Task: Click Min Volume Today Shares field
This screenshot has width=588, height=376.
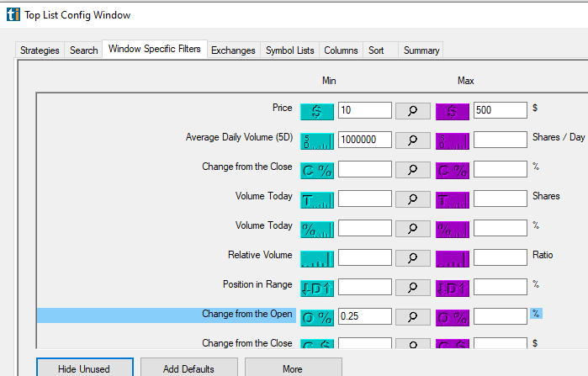Action: coord(365,199)
